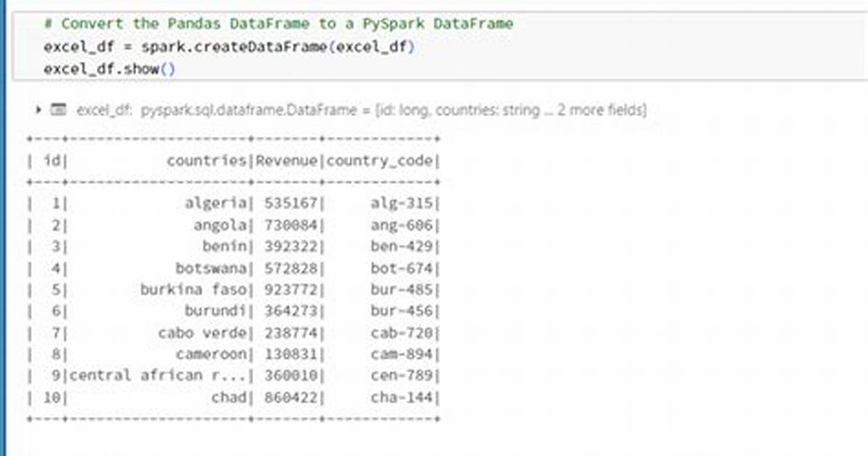The image size is (868, 456).
Task: Click the 'botswana' cell
Action: (x=211, y=268)
